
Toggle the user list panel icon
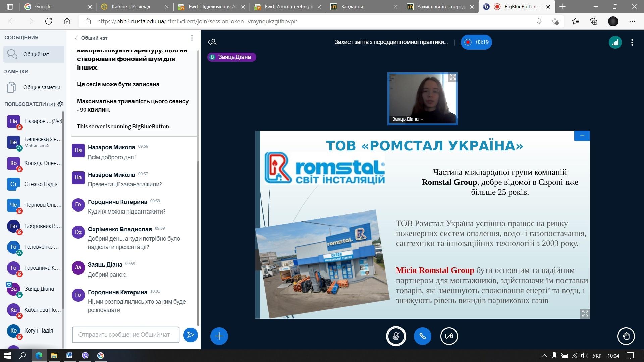(x=212, y=42)
